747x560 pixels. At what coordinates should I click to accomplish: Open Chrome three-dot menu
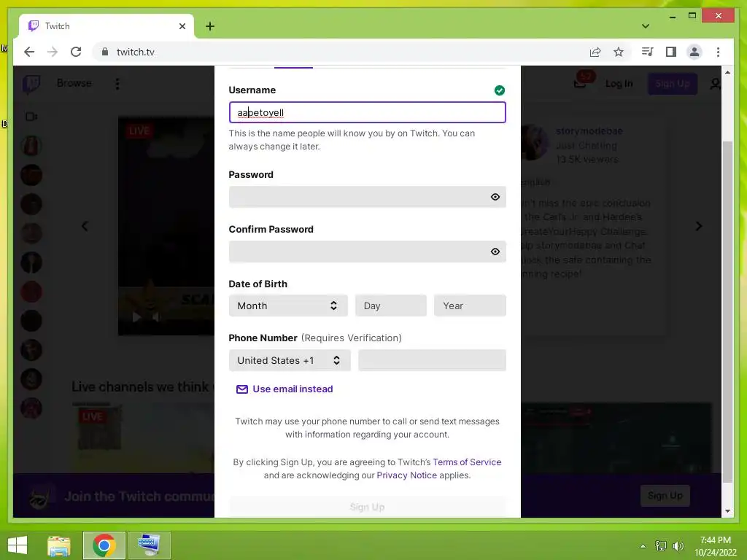coord(718,52)
